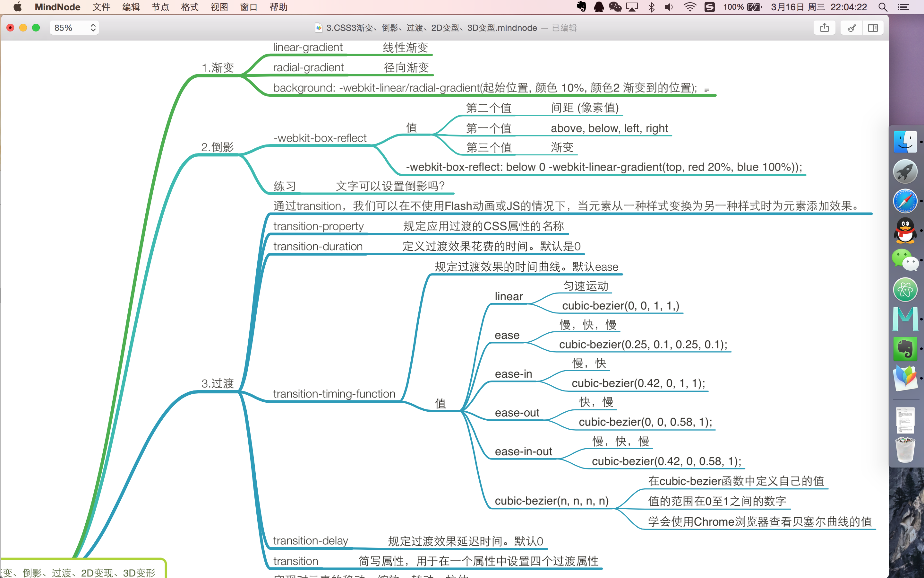Open QQ penguin in the Dock

[x=905, y=231]
